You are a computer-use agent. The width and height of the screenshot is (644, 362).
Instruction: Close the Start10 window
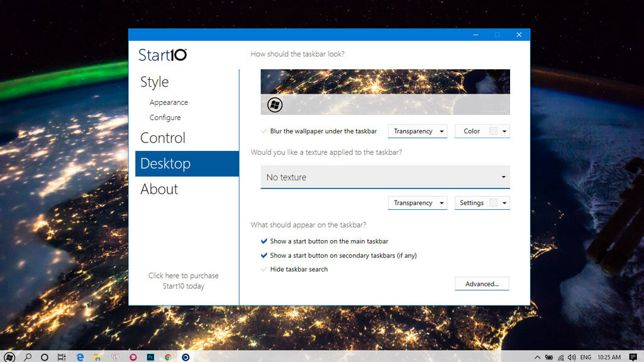519,35
